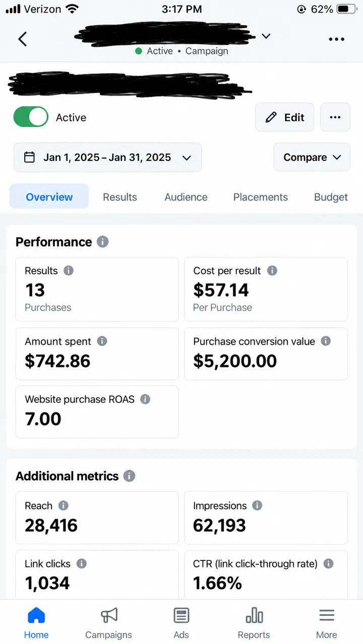The height and width of the screenshot is (644, 363).
Task: Expand the campaign name chevron at top
Action: click(266, 36)
